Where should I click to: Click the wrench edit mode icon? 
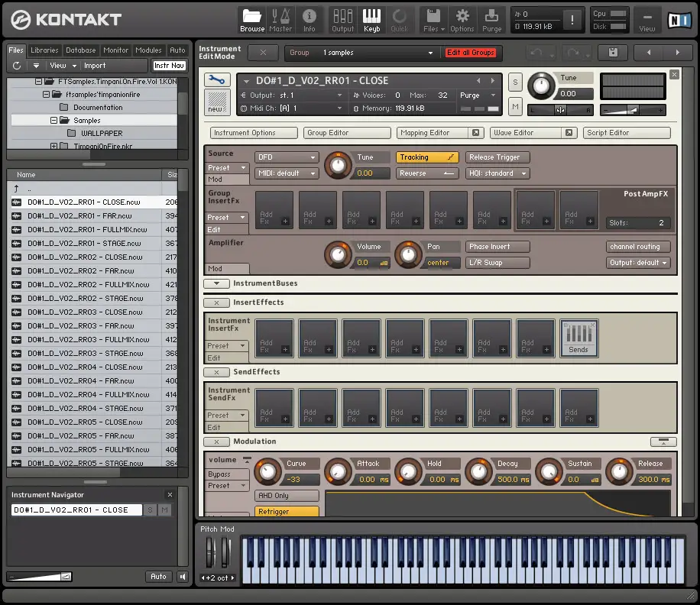217,80
